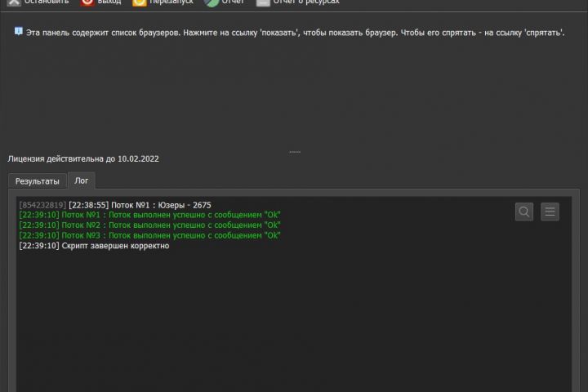Select the Поток №1 success log line
588x392 pixels.
pyautogui.click(x=149, y=215)
